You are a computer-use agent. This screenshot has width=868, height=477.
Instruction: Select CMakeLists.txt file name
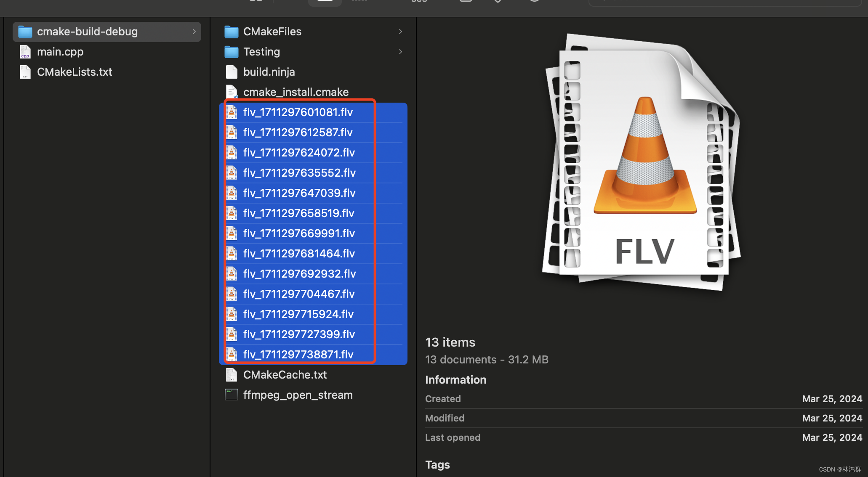pyautogui.click(x=75, y=72)
